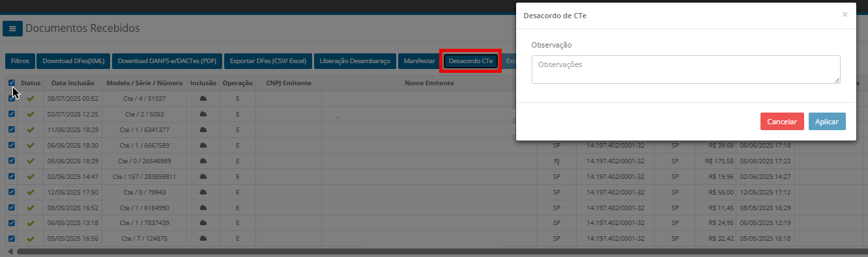Open the hamburger menu beside Documentos Recebidos

tap(12, 29)
